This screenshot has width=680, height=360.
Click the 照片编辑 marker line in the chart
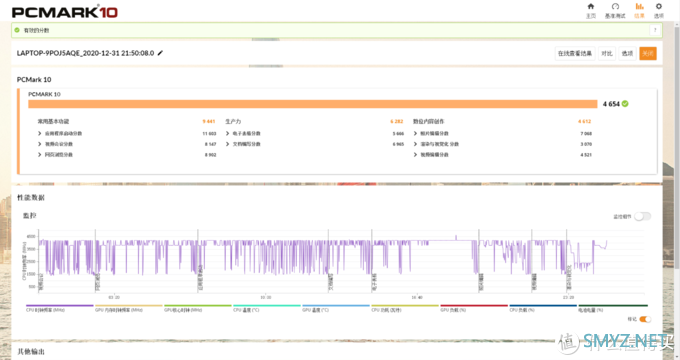[479, 260]
